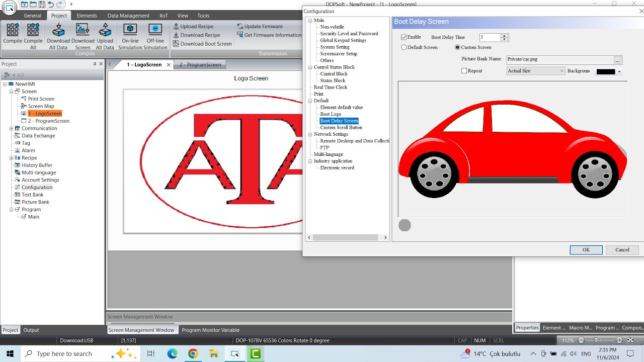Select Boot Logo in configuration tree
The image size is (644, 362).
tap(331, 114)
